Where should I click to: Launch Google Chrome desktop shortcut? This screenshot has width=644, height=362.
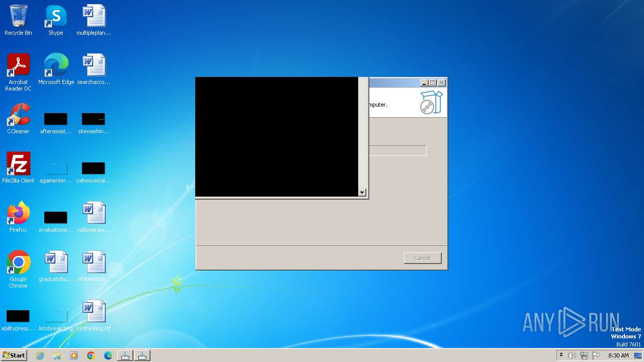point(18,269)
